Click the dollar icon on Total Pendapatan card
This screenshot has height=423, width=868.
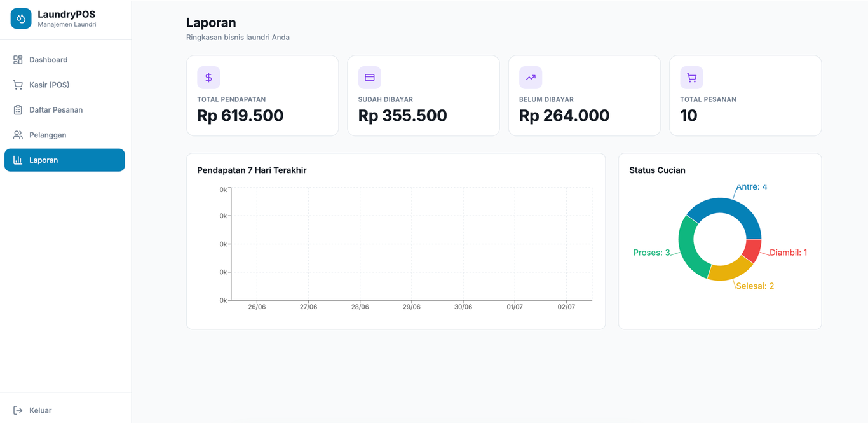click(208, 78)
